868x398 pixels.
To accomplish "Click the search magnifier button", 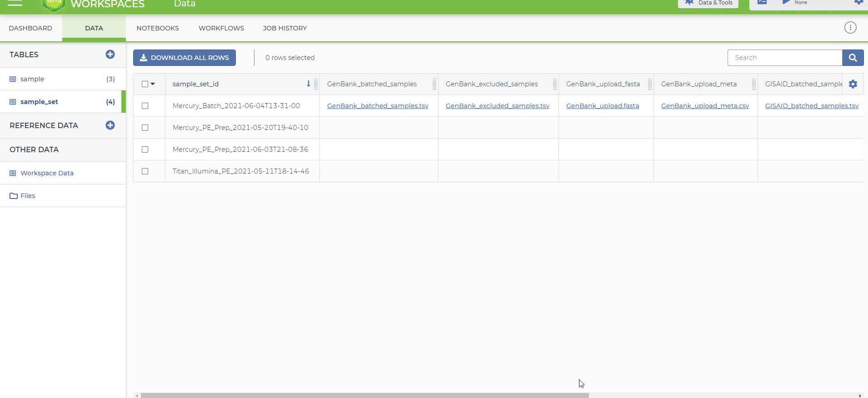I will click(x=853, y=58).
